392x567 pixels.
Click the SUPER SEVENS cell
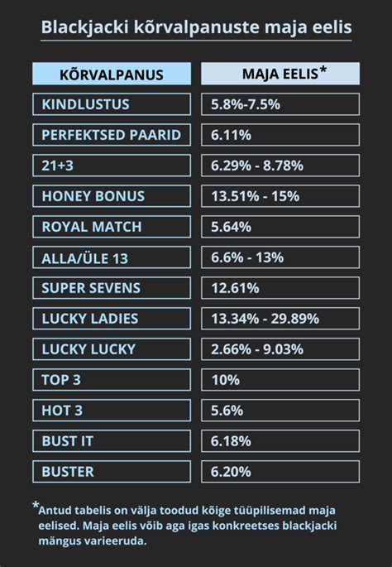pyautogui.click(x=112, y=288)
